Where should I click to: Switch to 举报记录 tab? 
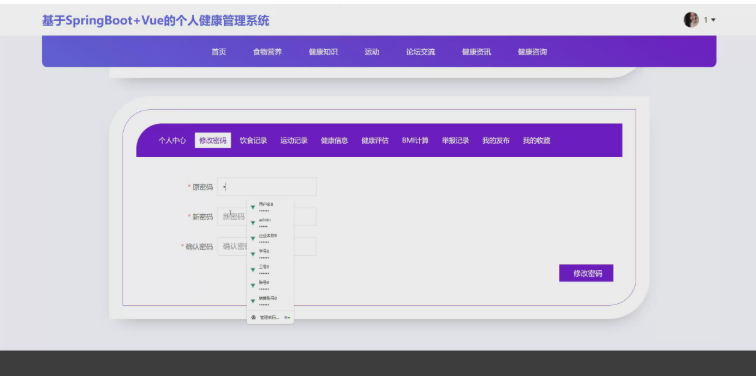pos(455,140)
